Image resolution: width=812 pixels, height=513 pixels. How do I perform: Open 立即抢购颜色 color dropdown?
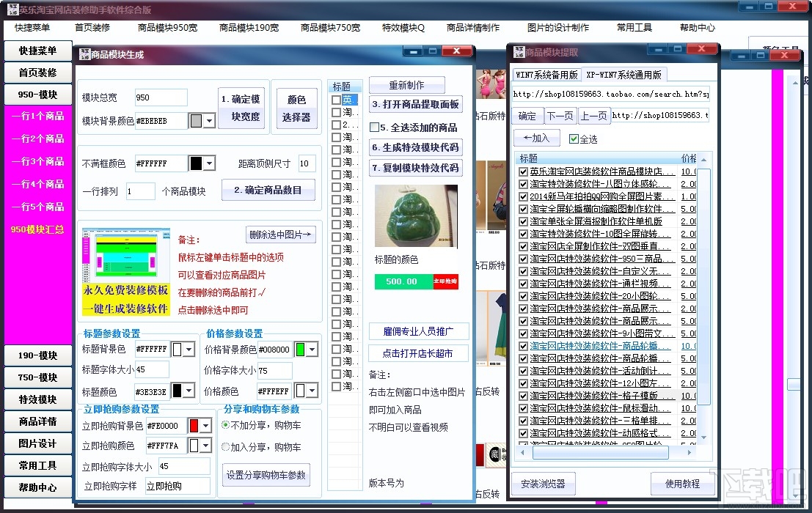(x=205, y=446)
